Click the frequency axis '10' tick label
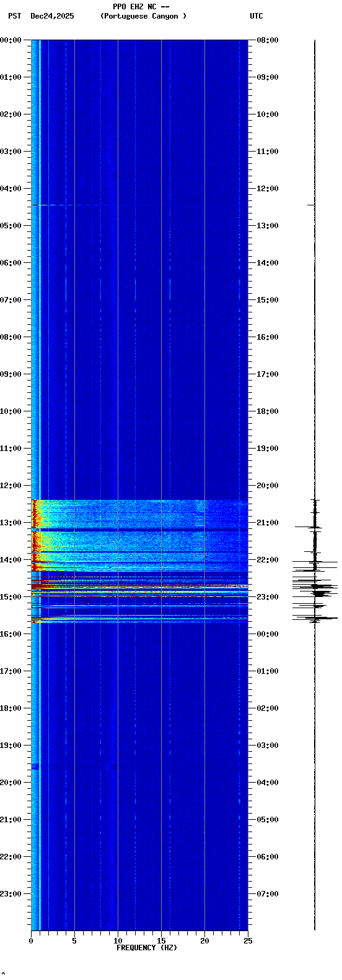This screenshot has height=980, width=342. click(118, 941)
